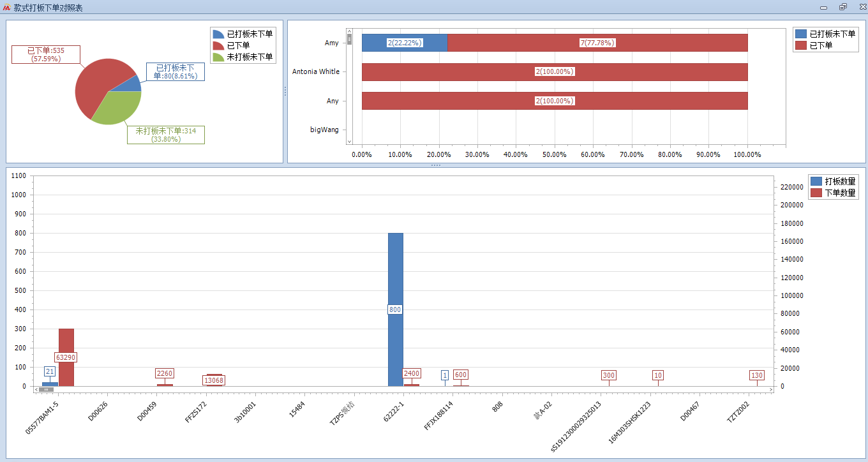Screen dimensions: 868x462
Task: Click scroll-up arrow of the name list scrollbar
Action: [349, 31]
